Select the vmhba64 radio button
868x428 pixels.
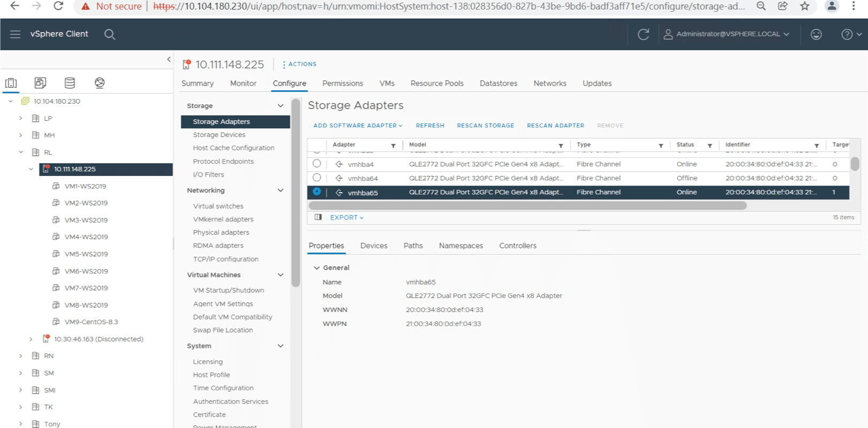(317, 178)
